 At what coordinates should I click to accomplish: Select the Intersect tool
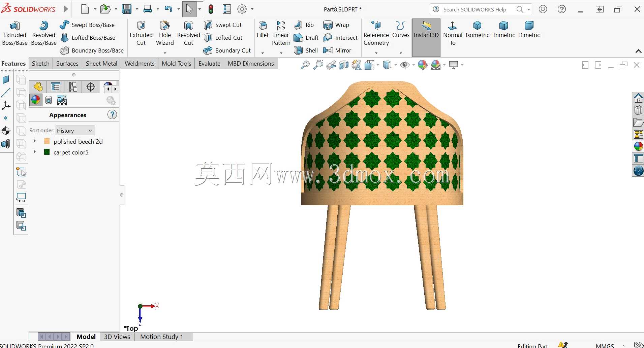click(x=340, y=38)
